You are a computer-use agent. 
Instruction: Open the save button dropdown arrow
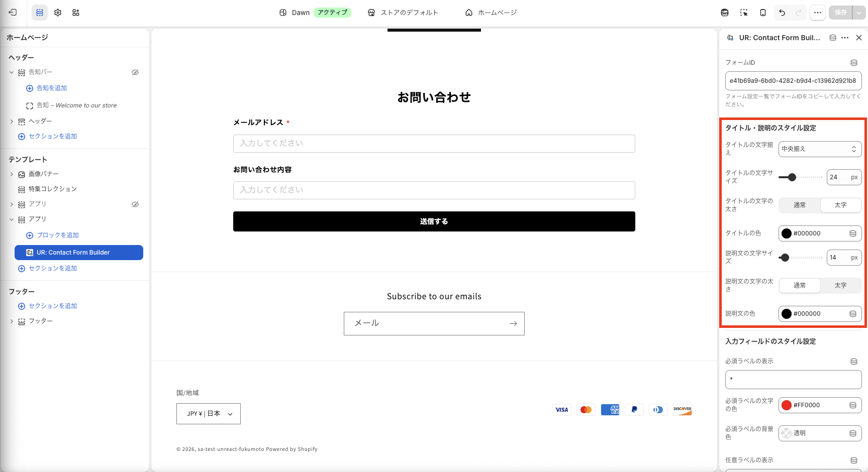859,13
